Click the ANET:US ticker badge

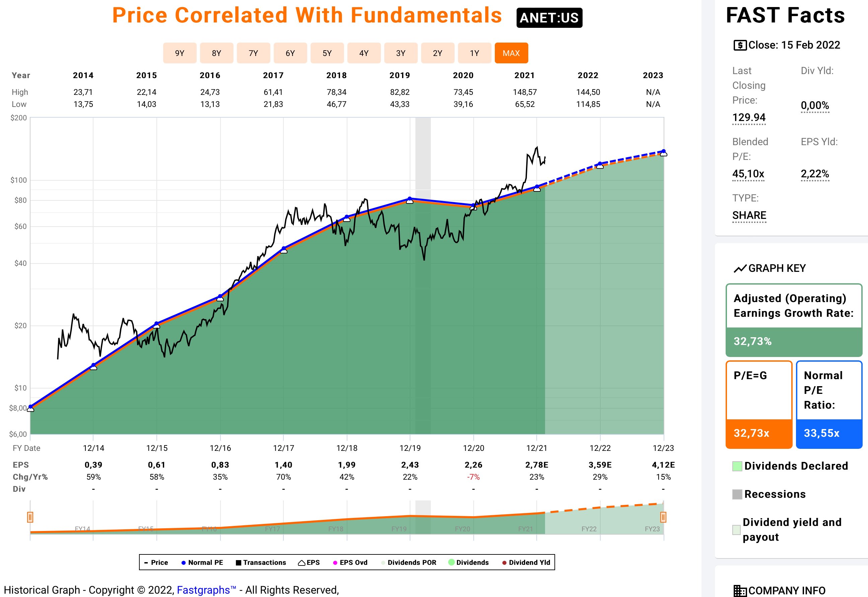click(549, 17)
